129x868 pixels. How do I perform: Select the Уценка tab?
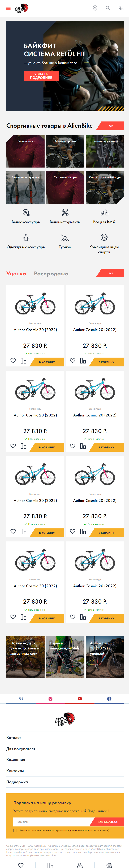(16, 274)
